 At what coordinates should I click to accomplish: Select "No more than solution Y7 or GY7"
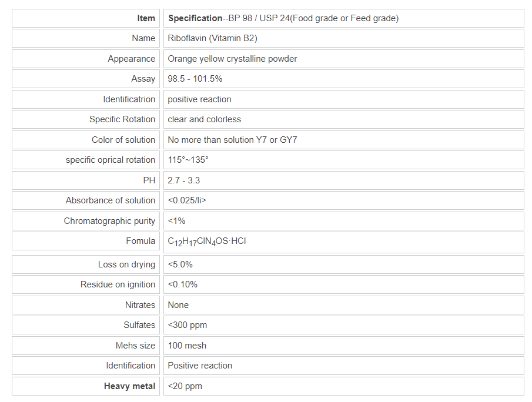(x=231, y=140)
